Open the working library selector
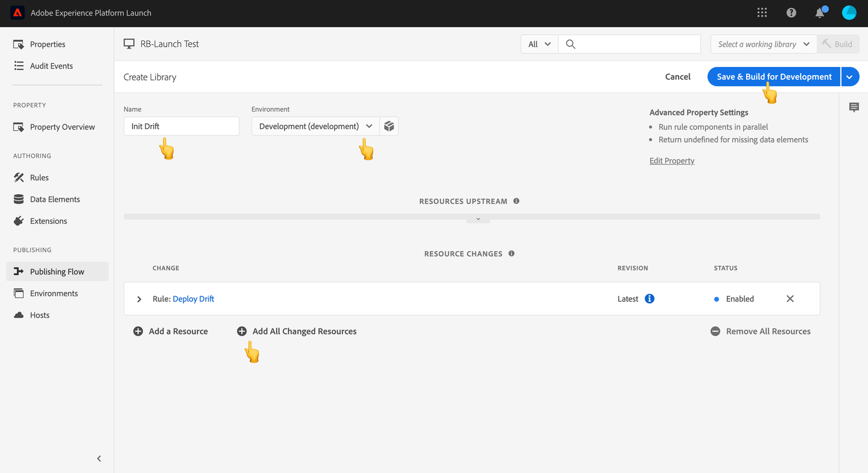 pyautogui.click(x=764, y=44)
